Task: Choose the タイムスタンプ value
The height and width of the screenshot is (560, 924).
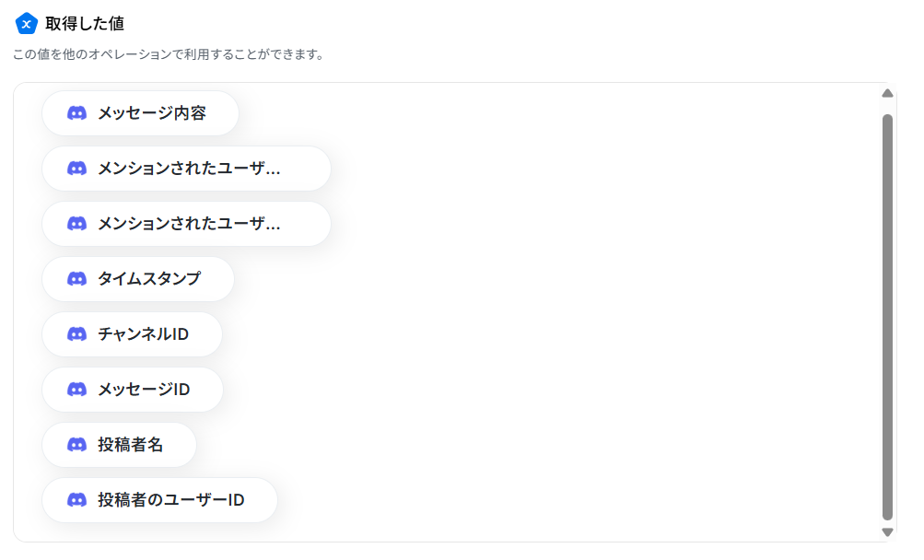Action: [138, 279]
